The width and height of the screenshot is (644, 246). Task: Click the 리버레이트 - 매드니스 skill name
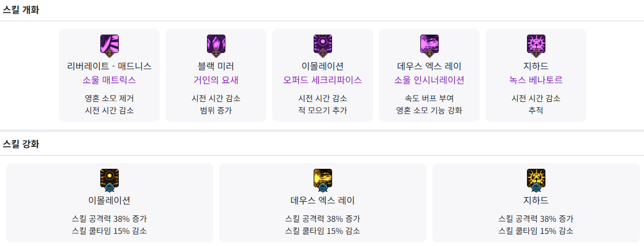(x=110, y=66)
